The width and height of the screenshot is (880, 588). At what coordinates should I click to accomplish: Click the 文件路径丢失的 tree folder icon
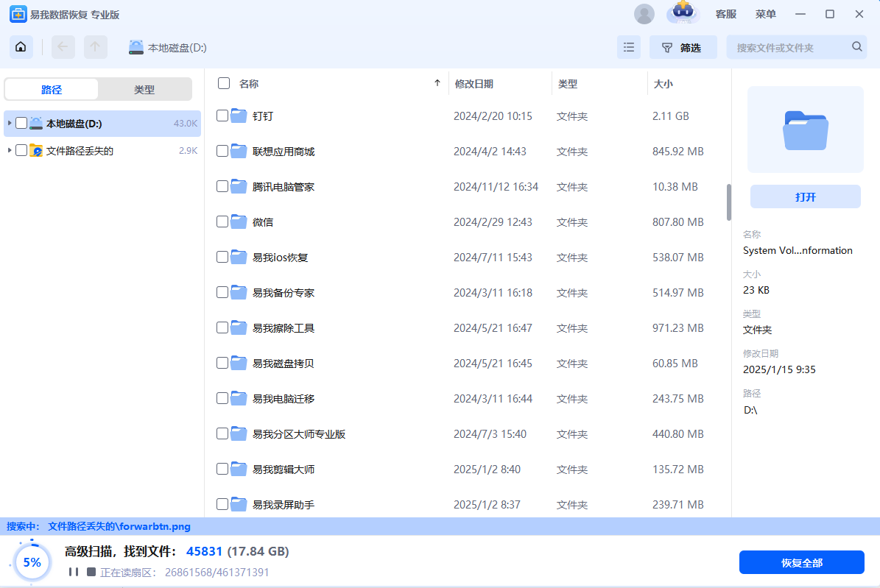coord(36,150)
